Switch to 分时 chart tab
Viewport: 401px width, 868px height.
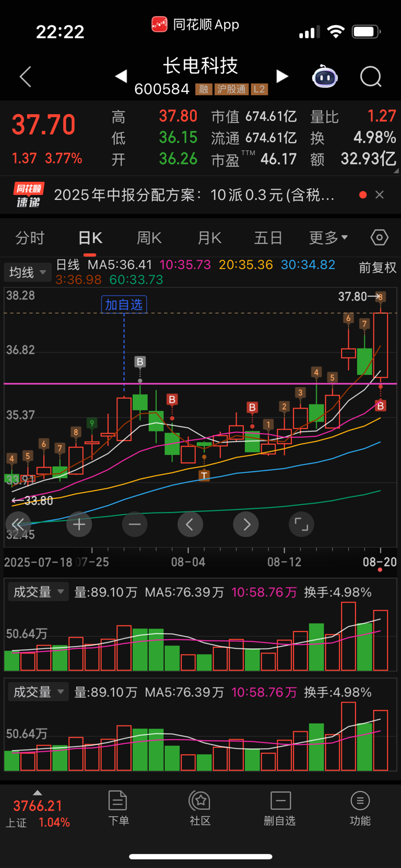30,238
